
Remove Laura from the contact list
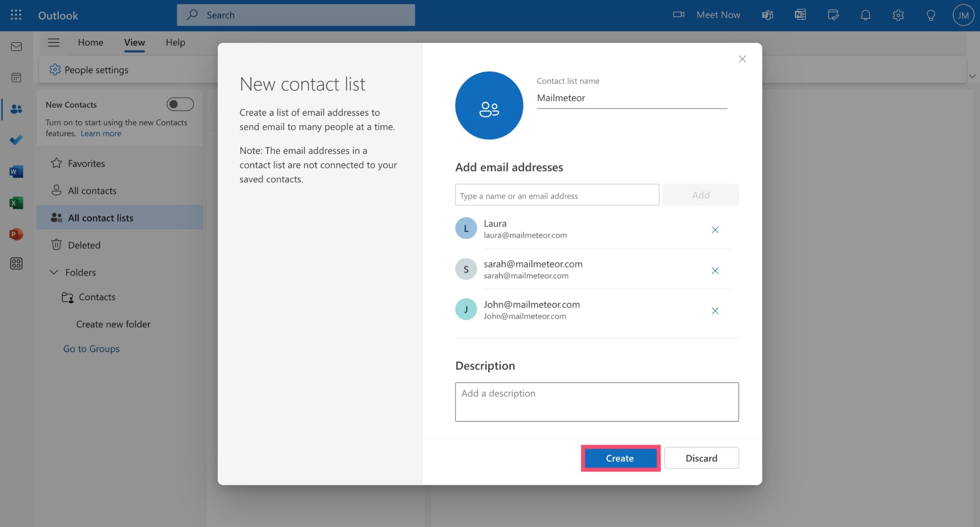tap(715, 229)
